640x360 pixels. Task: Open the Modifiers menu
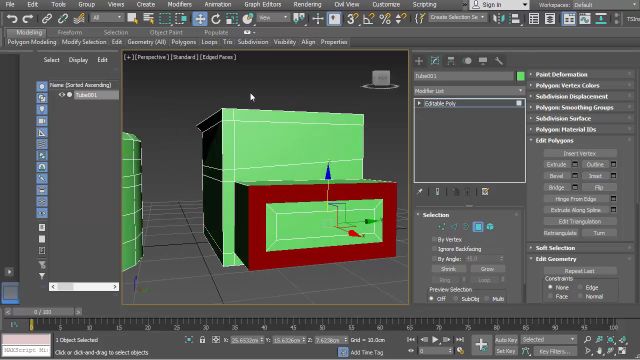pos(180,4)
